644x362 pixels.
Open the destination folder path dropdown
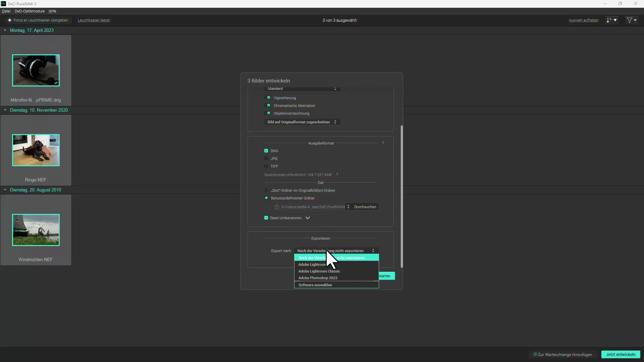tap(348, 207)
